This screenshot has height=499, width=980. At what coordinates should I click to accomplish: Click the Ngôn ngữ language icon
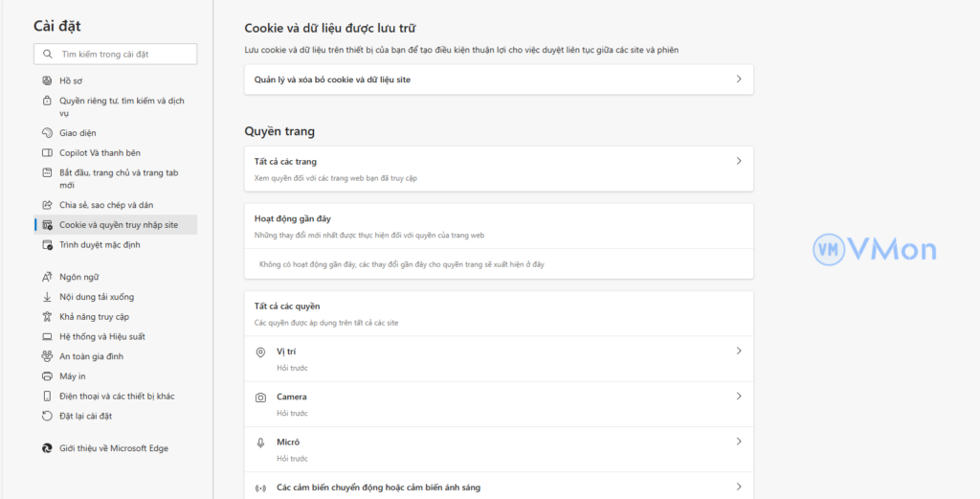(x=47, y=277)
